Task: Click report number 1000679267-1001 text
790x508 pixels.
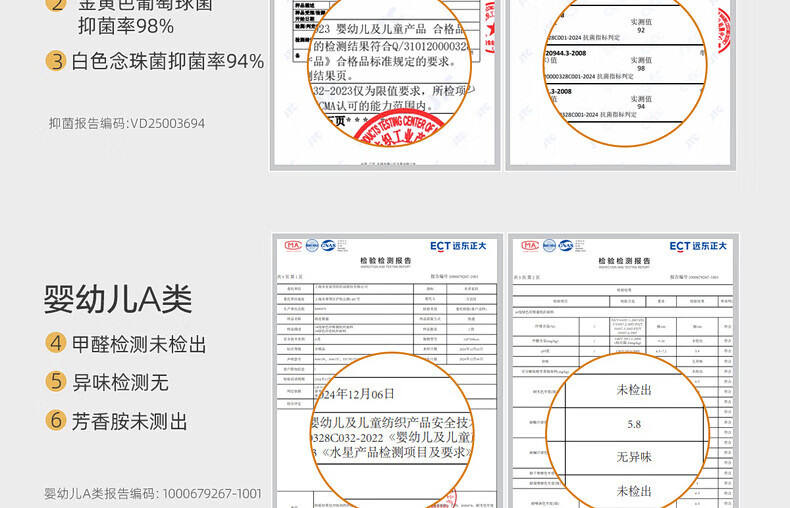Action: pyautogui.click(x=153, y=493)
